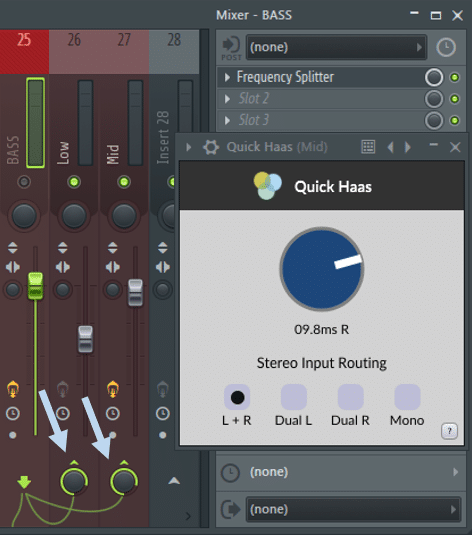Screen dimensions: 472x536
Task: Mute the Low mixer track
Action: [x=74, y=182]
